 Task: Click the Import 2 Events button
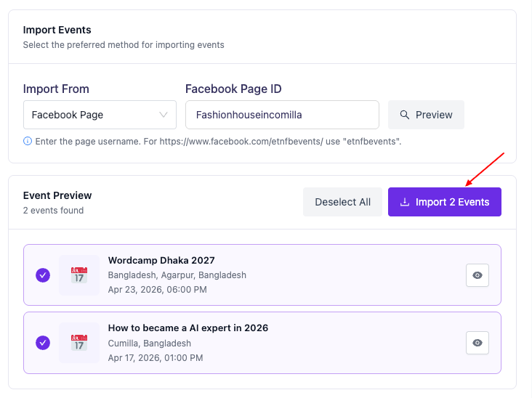(x=444, y=202)
